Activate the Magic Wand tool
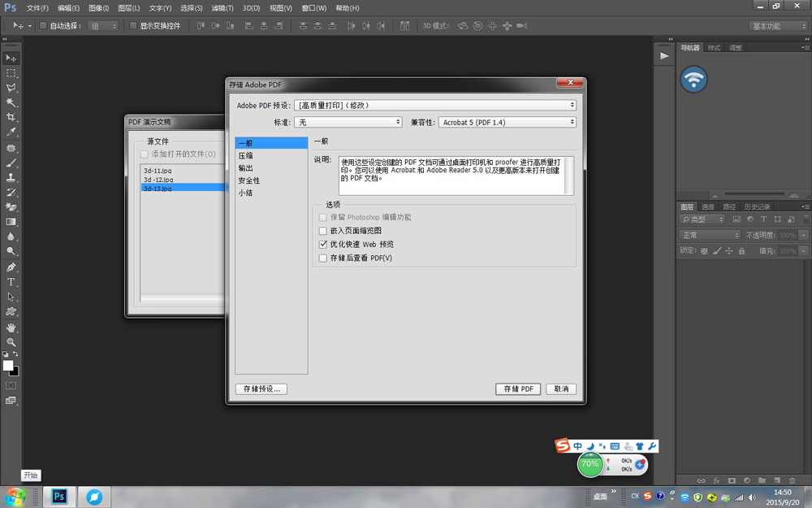812x508 pixels. coord(11,102)
